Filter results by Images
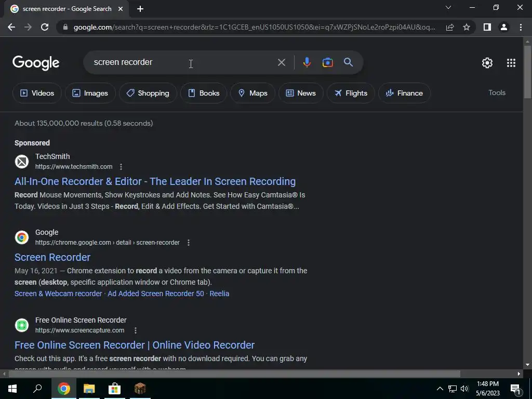The width and height of the screenshot is (532, 399). 90,93
